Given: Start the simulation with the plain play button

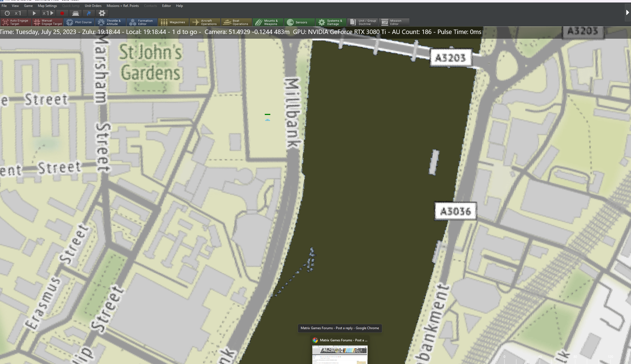Looking at the screenshot, I should pos(34,13).
